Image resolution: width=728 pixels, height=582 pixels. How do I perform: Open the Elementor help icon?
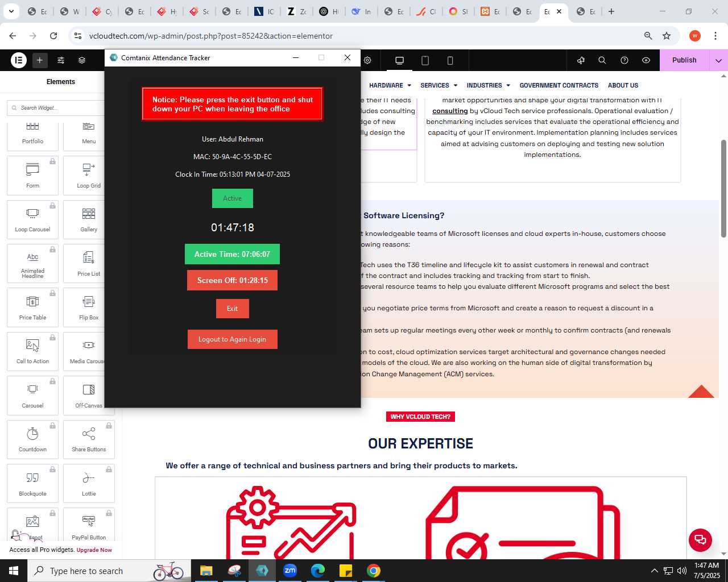[x=624, y=60]
